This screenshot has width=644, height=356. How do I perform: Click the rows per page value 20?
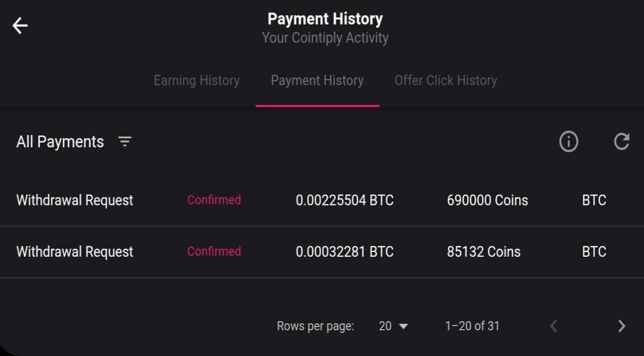coord(385,325)
